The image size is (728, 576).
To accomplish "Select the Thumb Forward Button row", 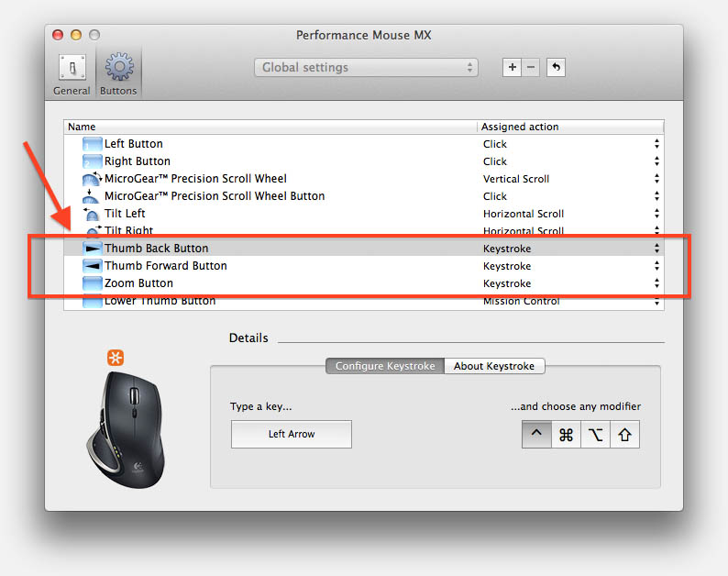I will coord(363,266).
